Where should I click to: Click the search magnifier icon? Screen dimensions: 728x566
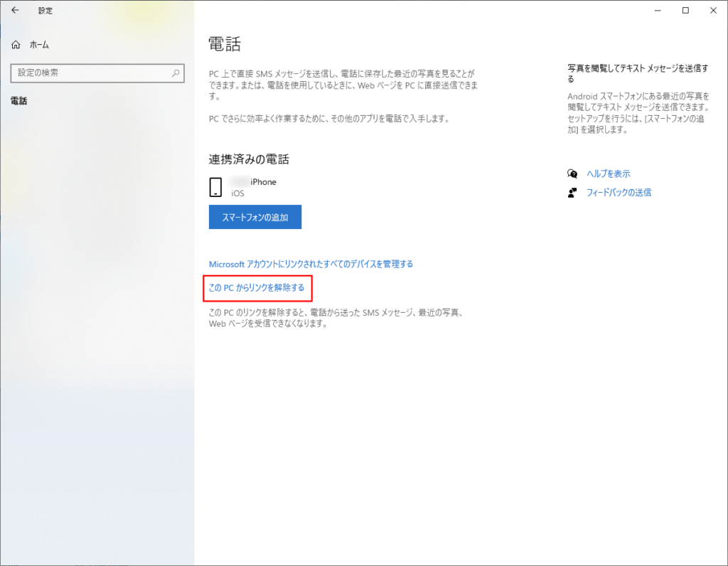pyautogui.click(x=176, y=73)
